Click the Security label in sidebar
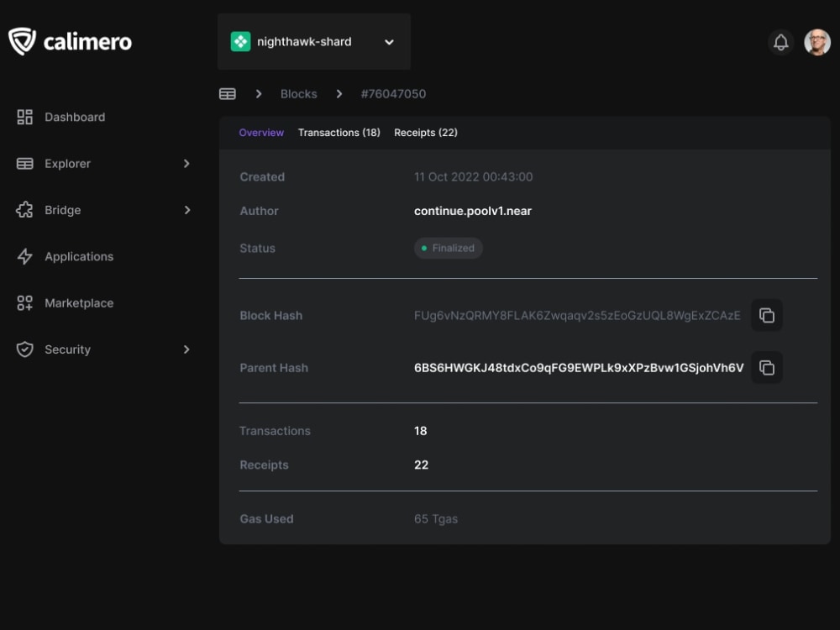Image resolution: width=840 pixels, height=630 pixels. tap(67, 349)
